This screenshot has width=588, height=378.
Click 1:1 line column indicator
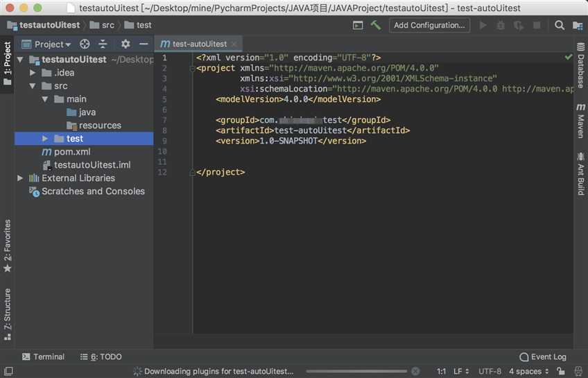point(442,371)
